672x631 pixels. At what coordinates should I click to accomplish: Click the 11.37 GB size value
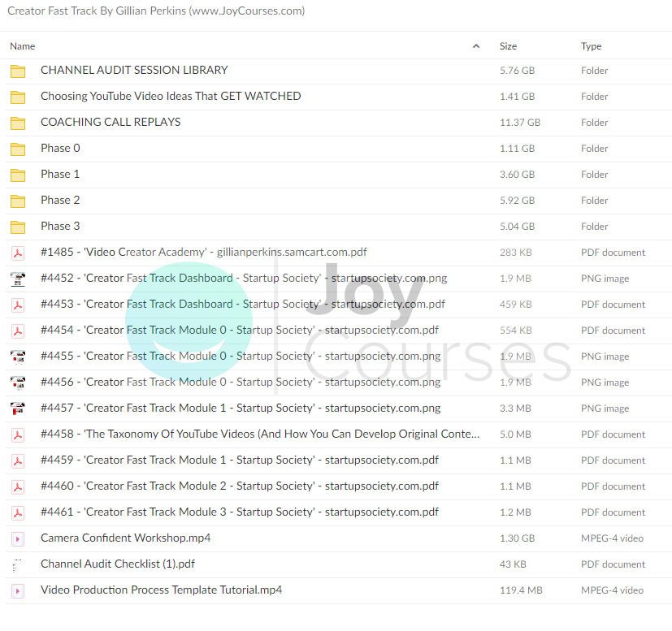click(x=520, y=123)
